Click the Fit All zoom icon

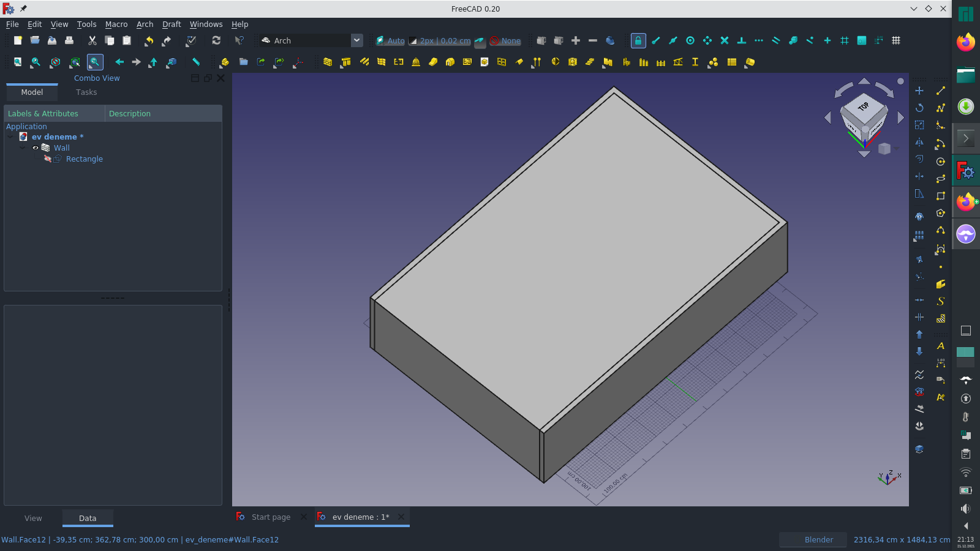(18, 62)
